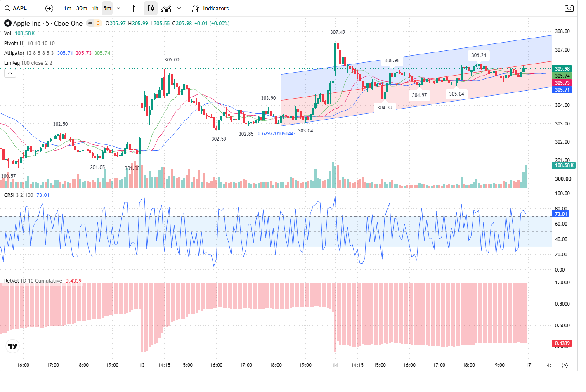This screenshot has height=392, width=586.
Task: Click the green 305.74 alligator price label
Action: tap(562, 76)
